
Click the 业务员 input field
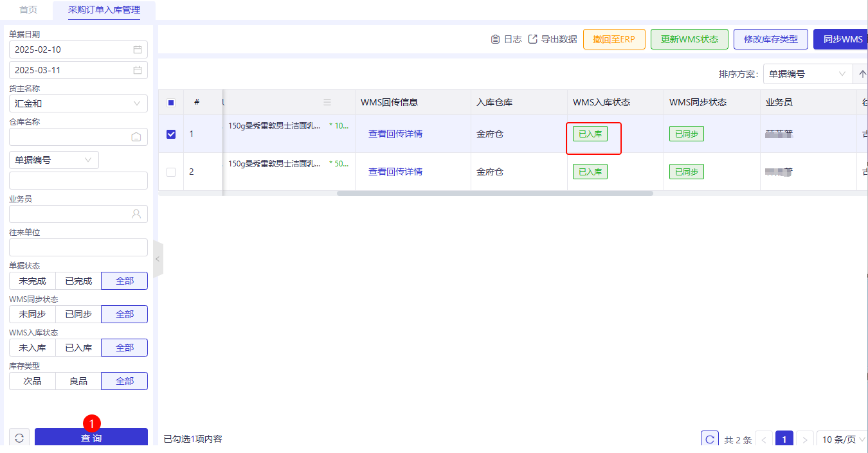(78, 214)
